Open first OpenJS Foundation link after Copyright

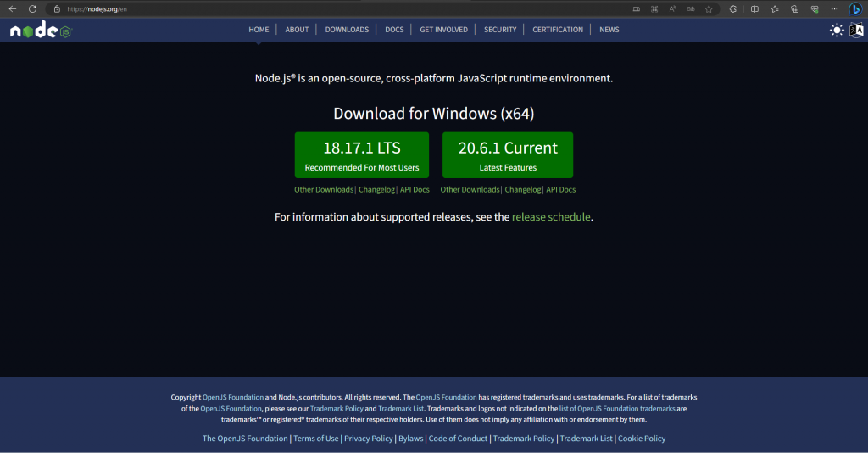tap(233, 397)
